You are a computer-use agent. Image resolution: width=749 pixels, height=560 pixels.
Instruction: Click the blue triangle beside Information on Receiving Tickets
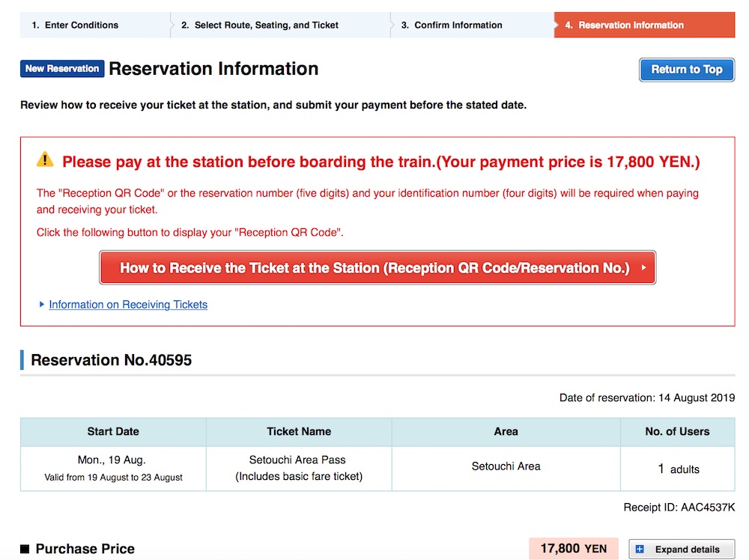pyautogui.click(x=42, y=305)
